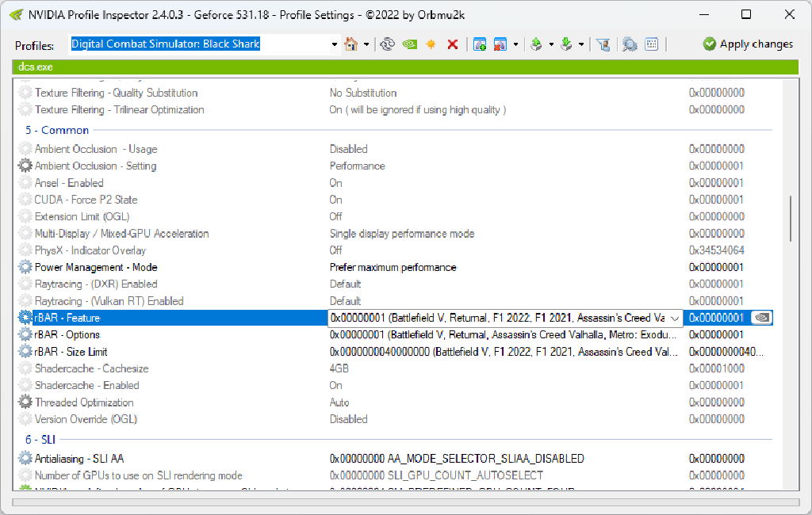Click the magnifier scan icon in the toolbar

pyautogui.click(x=630, y=44)
